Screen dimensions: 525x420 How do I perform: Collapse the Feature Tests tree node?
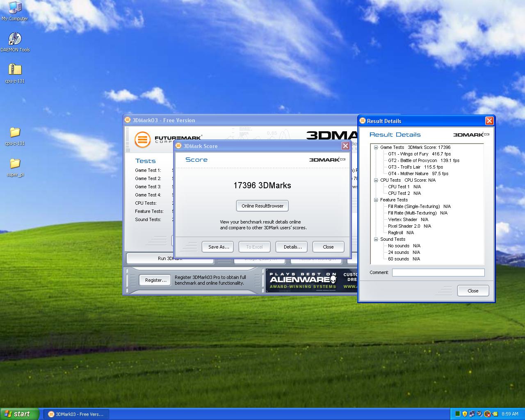[x=376, y=200]
